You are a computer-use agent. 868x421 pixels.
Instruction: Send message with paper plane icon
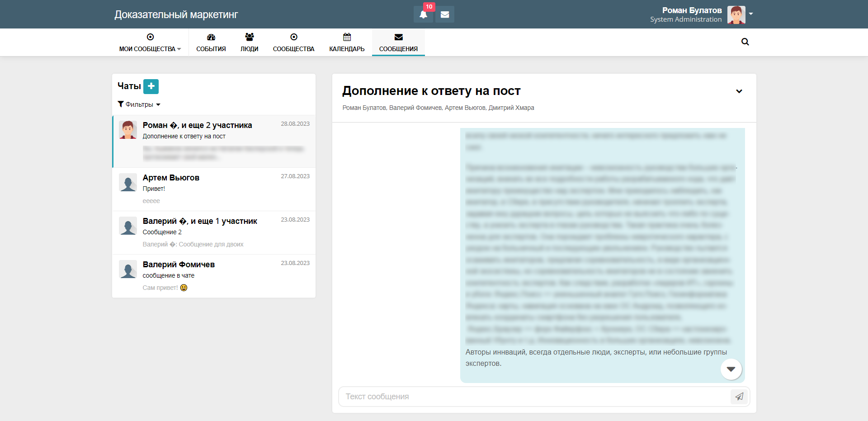point(739,397)
